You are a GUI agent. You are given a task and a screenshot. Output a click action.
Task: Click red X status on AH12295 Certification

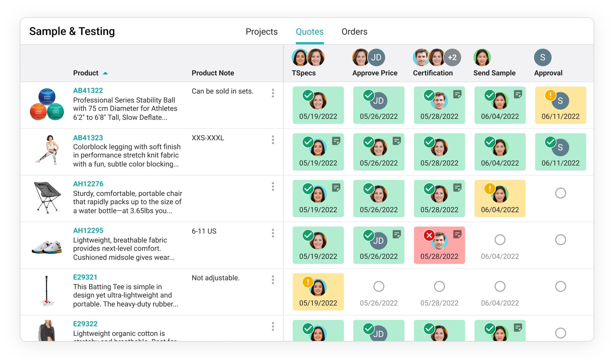click(x=429, y=235)
